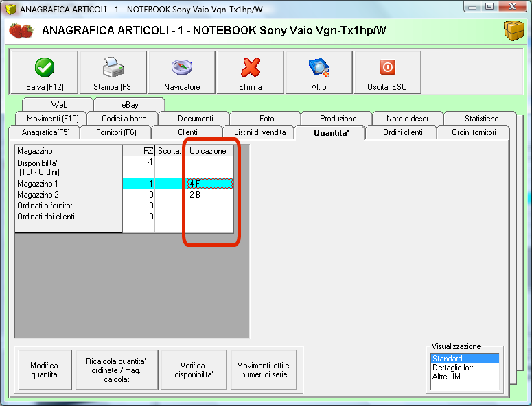Open the Altro magnifier book icon
Screen dimensions: 532x406
click(x=319, y=67)
